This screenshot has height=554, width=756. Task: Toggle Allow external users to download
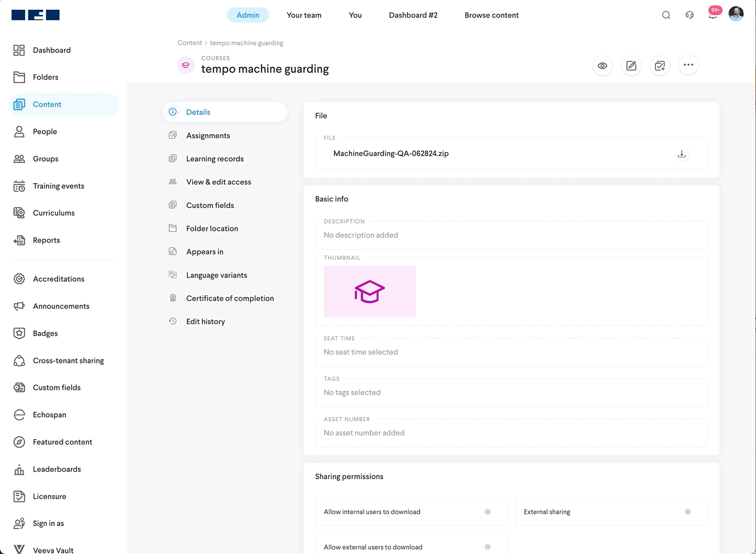point(487,547)
